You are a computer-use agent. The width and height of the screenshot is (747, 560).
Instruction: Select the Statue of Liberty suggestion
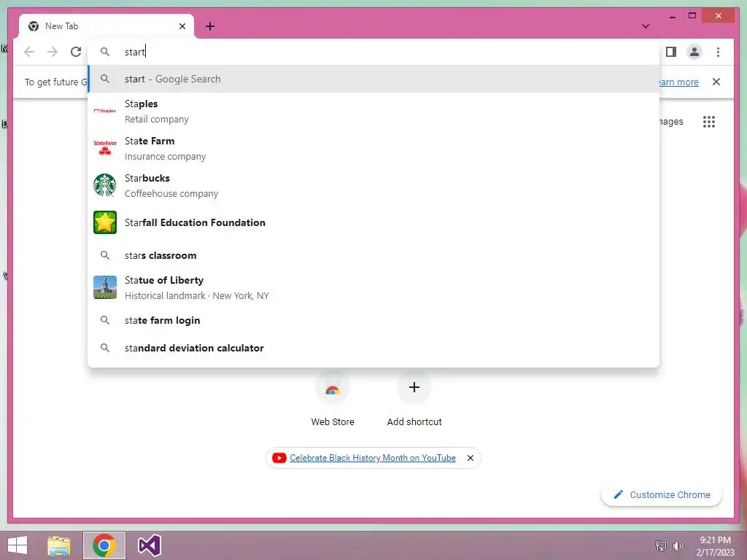373,287
